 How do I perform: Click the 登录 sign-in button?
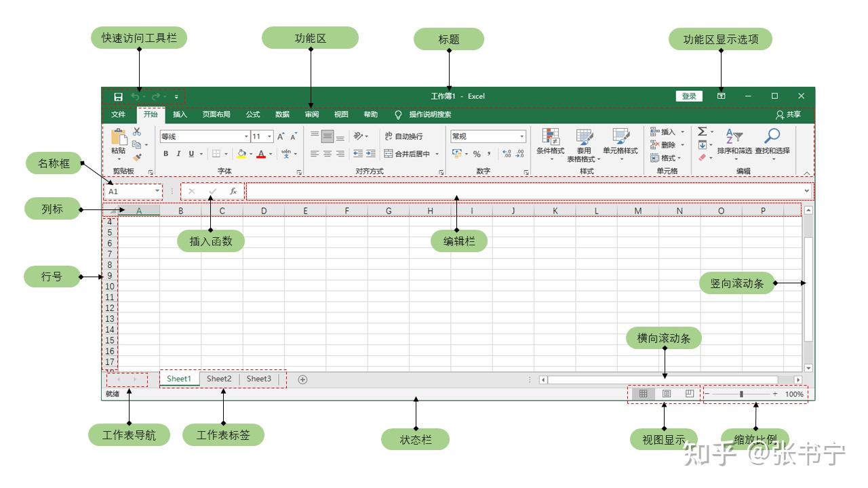[689, 96]
